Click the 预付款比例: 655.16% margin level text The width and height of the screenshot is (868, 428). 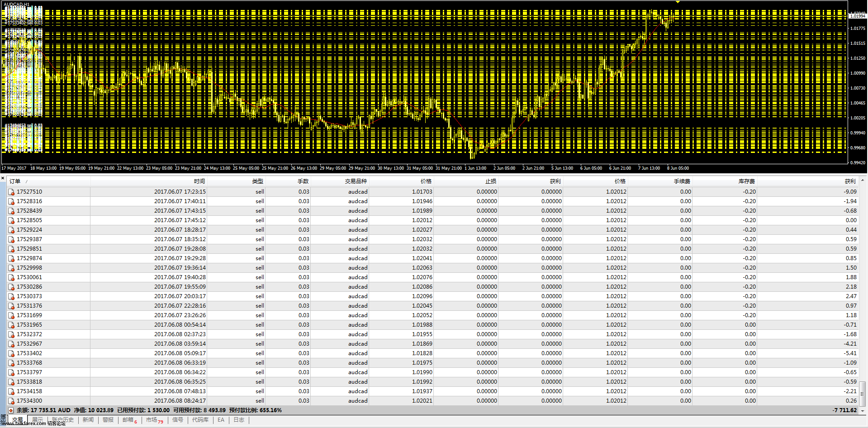coord(256,410)
